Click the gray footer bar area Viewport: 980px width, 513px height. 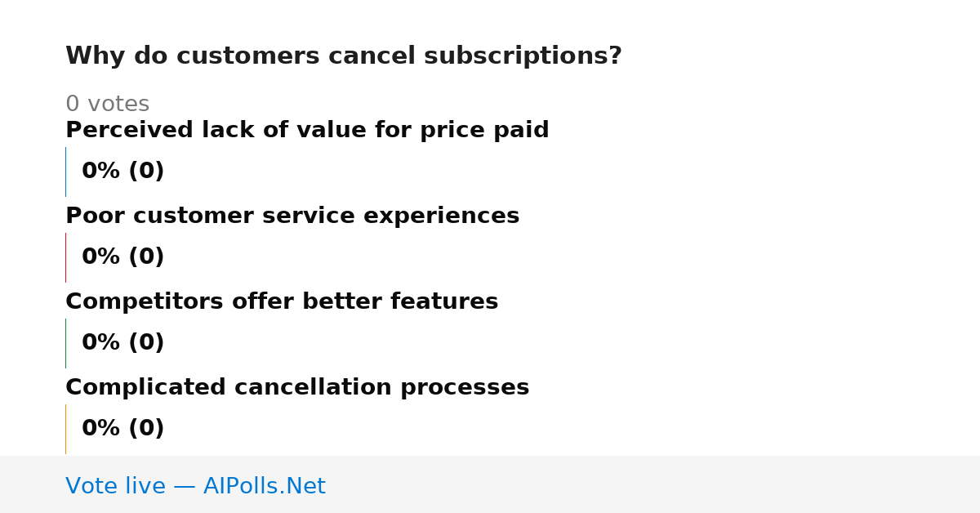point(490,484)
